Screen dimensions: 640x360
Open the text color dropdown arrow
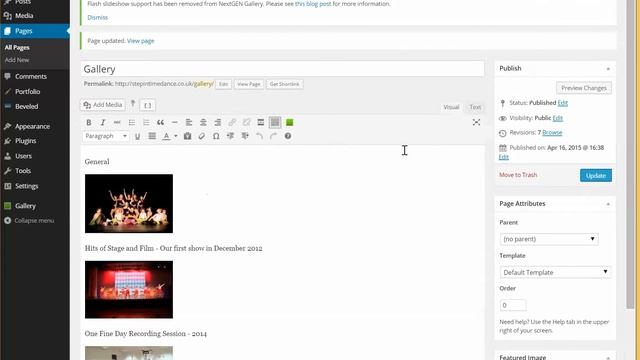coord(176,136)
